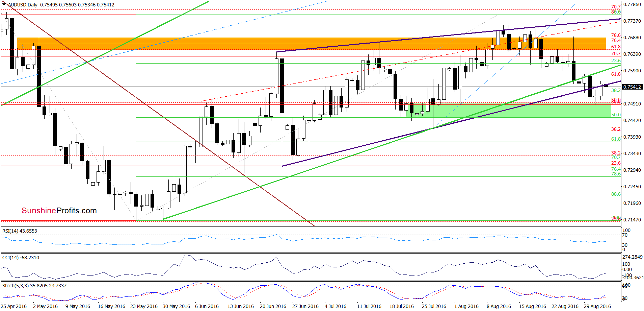
Task: Select the orange resistance zone rectangle
Action: 311,44
